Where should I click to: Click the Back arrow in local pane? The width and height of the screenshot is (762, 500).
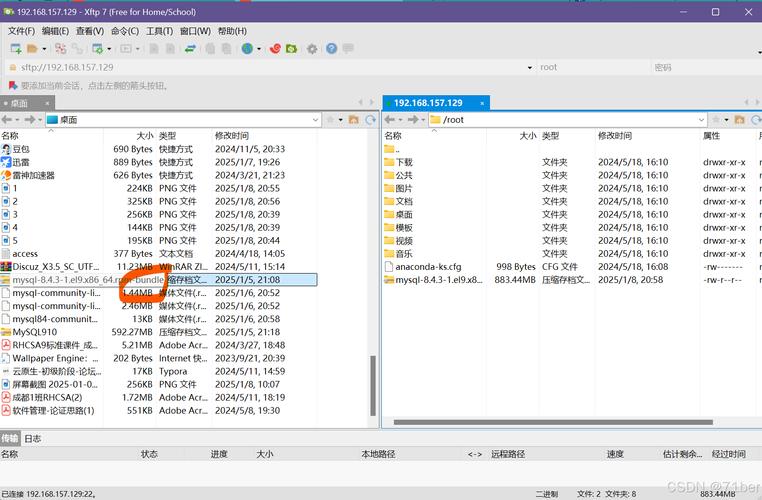[7, 120]
